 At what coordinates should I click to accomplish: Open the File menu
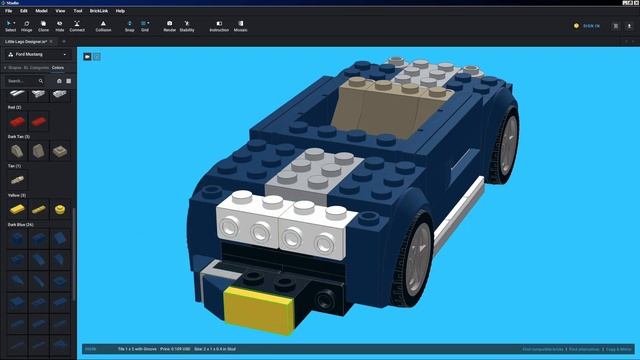pyautogui.click(x=9, y=11)
